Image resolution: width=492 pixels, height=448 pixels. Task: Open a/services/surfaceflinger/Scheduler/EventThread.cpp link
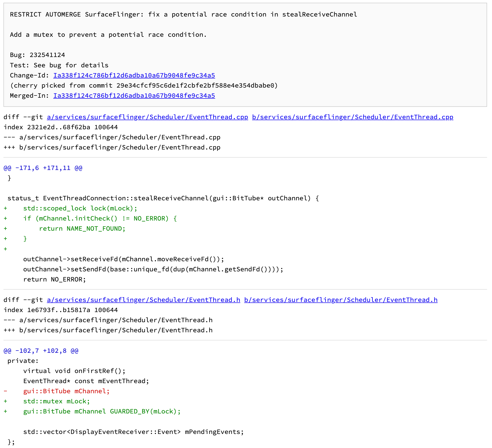(x=147, y=117)
